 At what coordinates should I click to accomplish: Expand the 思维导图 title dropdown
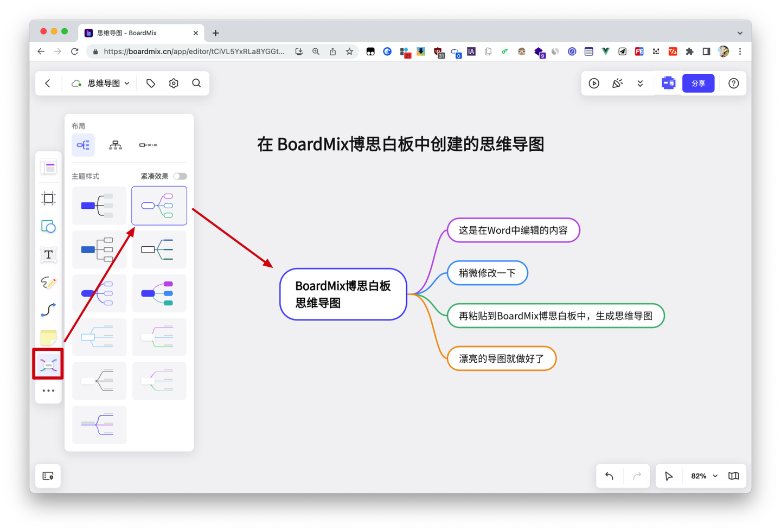coord(127,83)
